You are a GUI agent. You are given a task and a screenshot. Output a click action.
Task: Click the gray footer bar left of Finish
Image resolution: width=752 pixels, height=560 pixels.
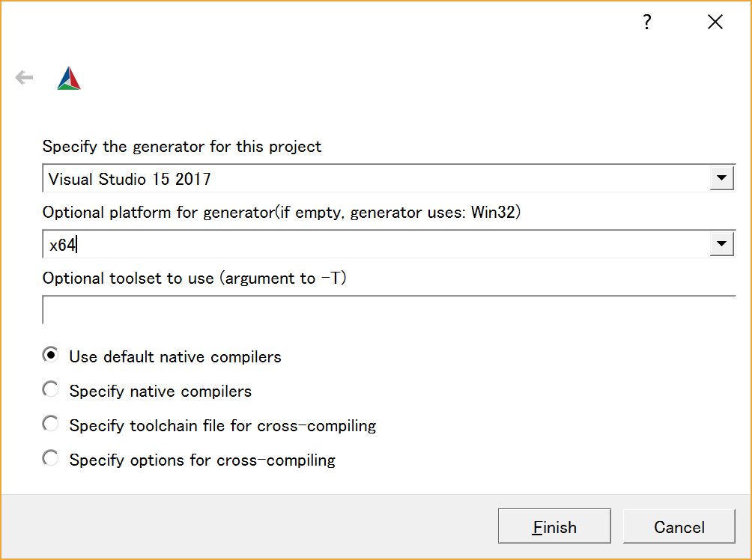(x=249, y=526)
